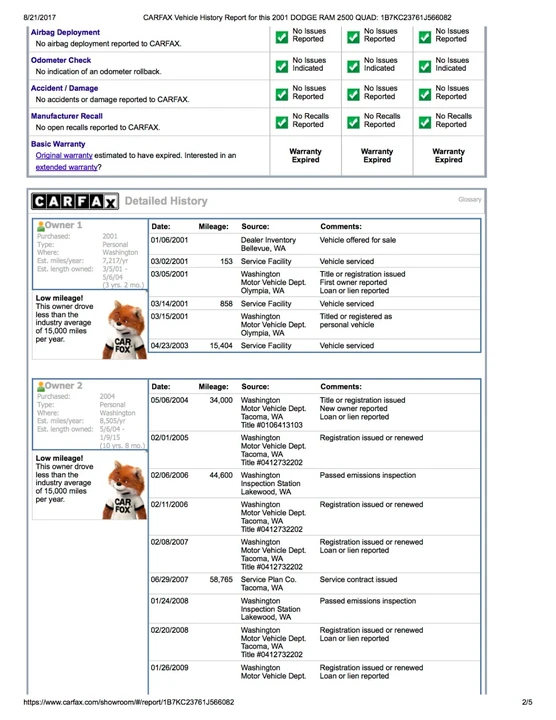The image size is (556, 720).
Task: Click the Car Fox mascot in Owner 1 section
Action: click(x=124, y=329)
